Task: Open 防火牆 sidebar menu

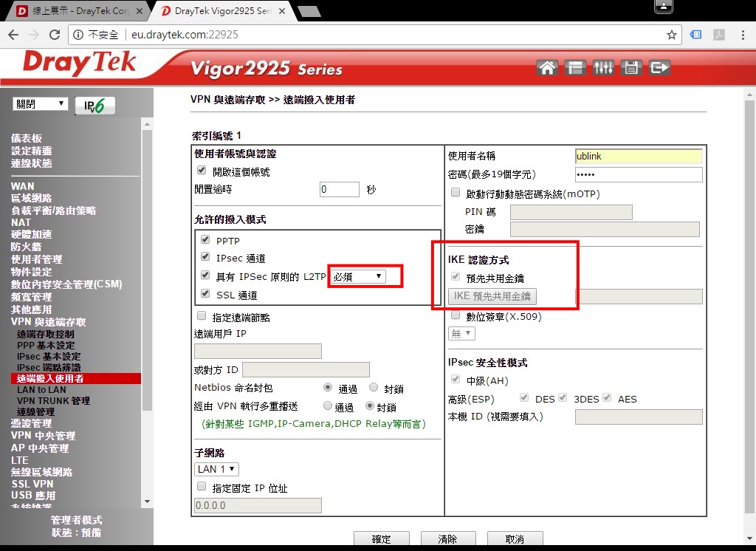Action: coord(27,247)
